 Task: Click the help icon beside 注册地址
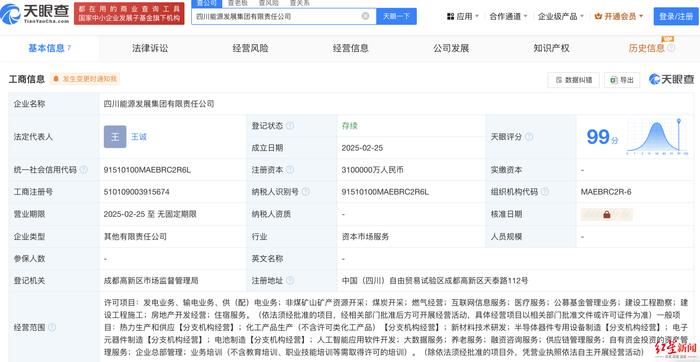pyautogui.click(x=290, y=281)
